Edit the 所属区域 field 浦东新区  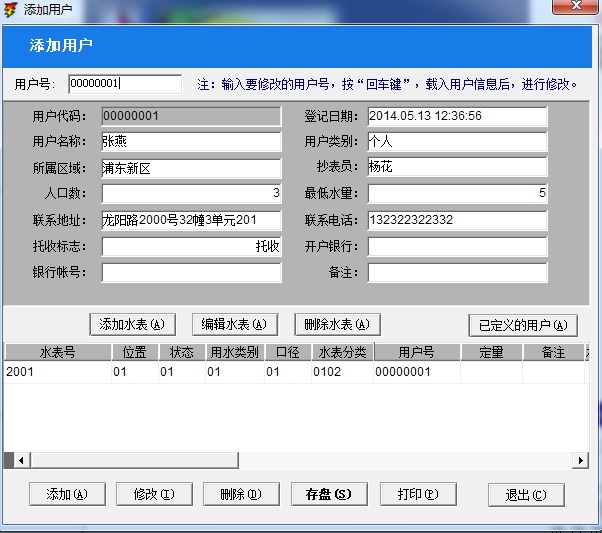(191, 168)
